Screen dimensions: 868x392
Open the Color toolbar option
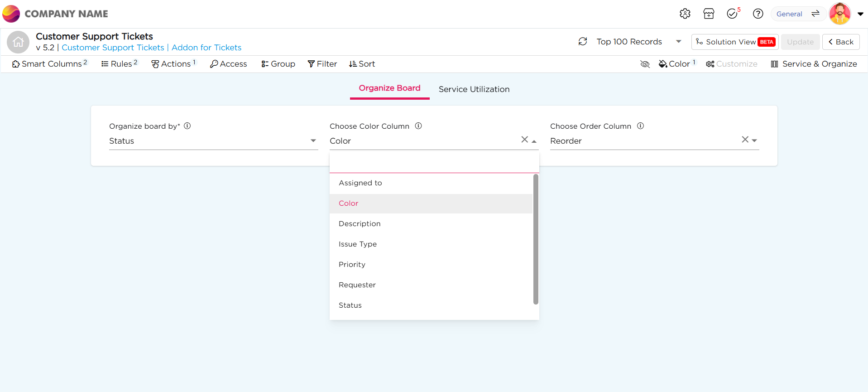[x=676, y=64]
